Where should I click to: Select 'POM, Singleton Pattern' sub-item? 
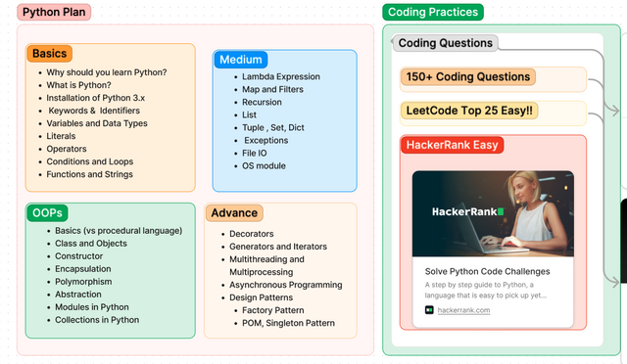288,324
